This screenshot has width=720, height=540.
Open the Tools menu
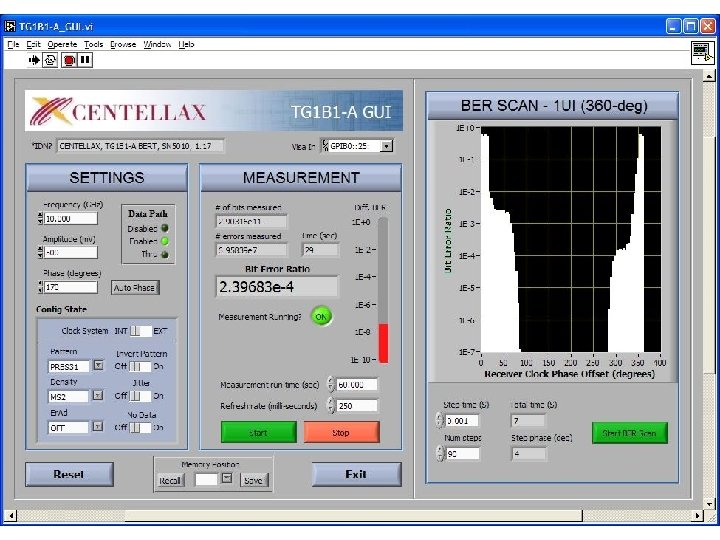[x=94, y=45]
